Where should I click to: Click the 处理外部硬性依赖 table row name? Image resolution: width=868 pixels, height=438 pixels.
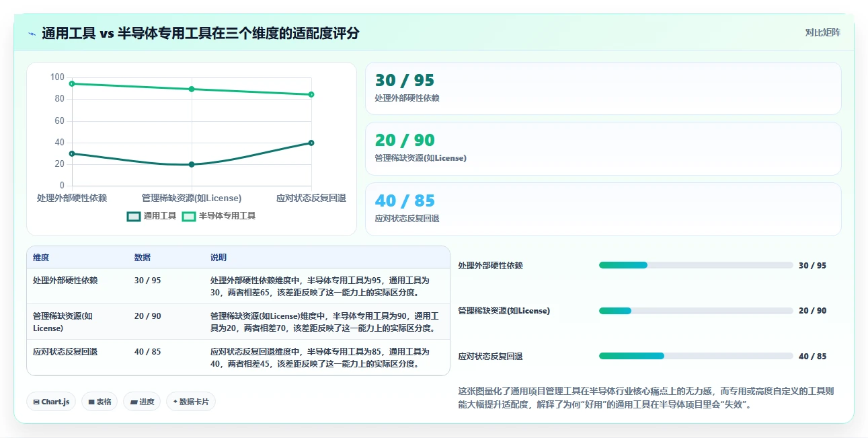(65, 281)
